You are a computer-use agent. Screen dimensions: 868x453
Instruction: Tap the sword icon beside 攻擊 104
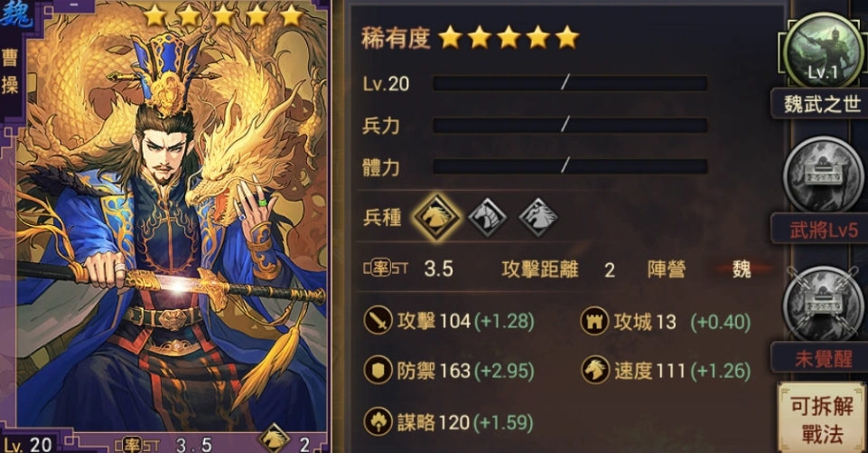pos(378,320)
